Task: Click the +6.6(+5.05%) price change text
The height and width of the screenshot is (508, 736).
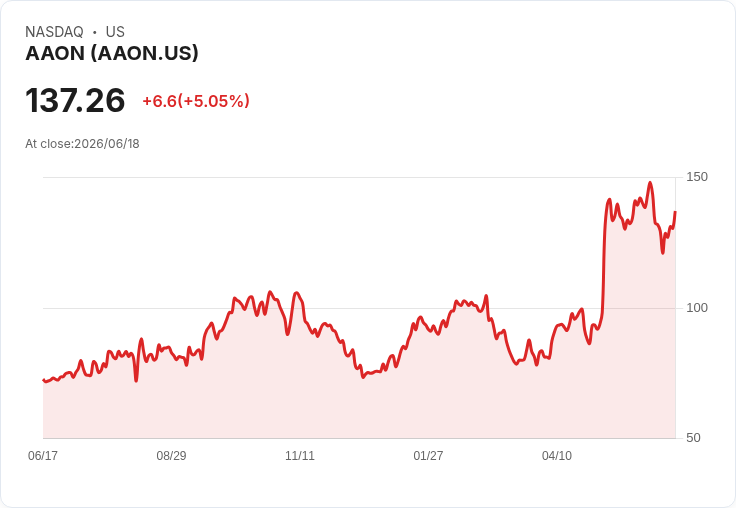Action: point(196,101)
